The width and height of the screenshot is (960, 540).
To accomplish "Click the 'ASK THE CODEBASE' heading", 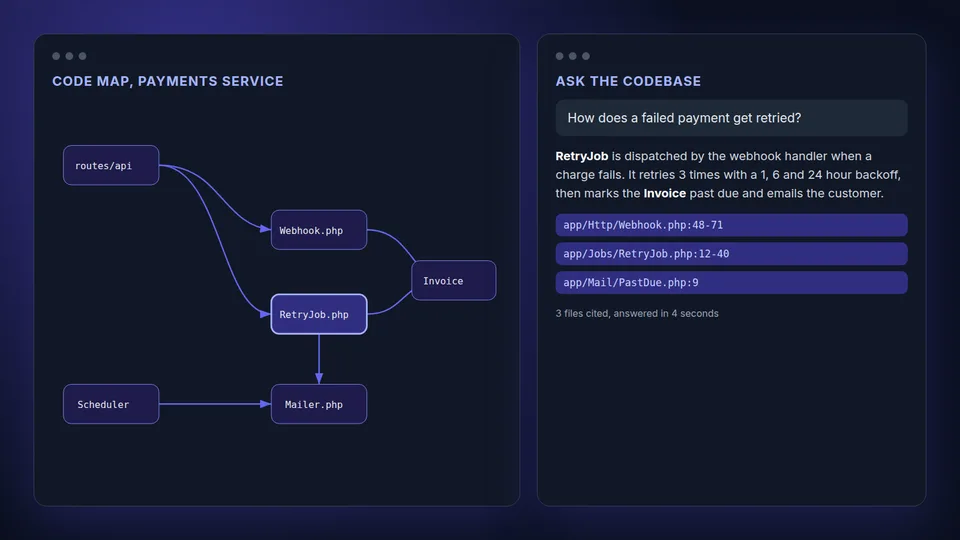I will click(628, 81).
